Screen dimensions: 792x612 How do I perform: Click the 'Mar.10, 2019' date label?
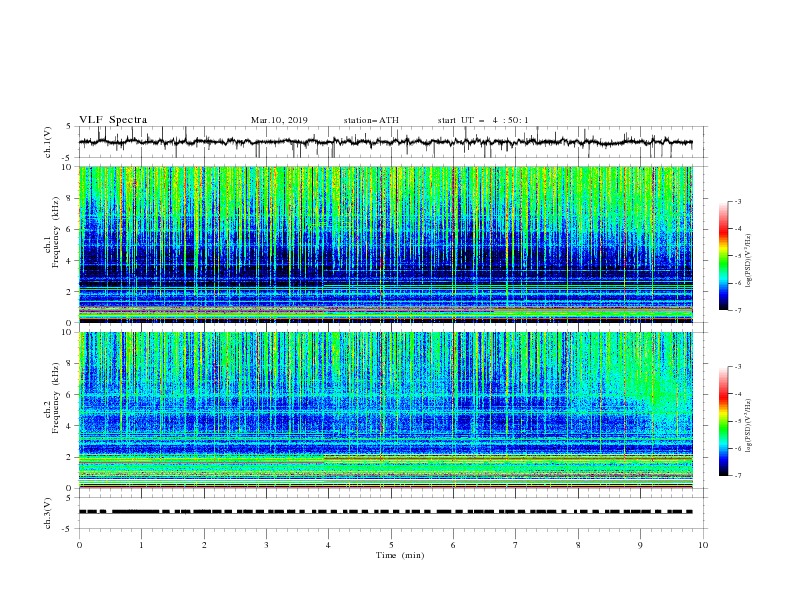click(279, 120)
